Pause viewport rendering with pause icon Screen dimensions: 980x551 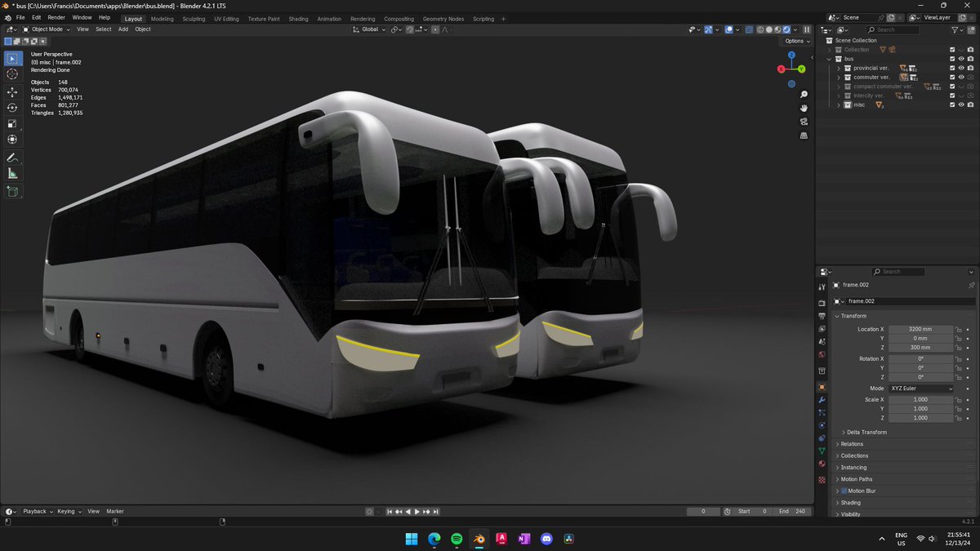pos(807,29)
